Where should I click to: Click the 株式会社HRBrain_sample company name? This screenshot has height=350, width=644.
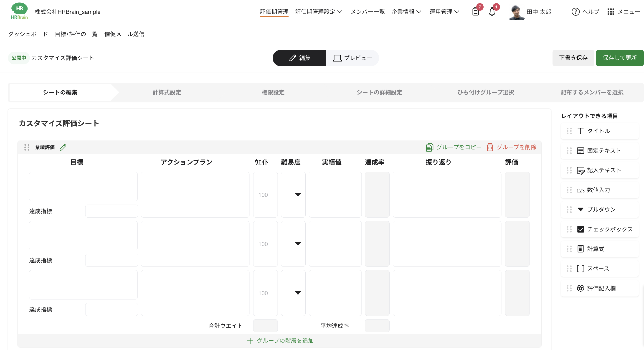click(68, 12)
